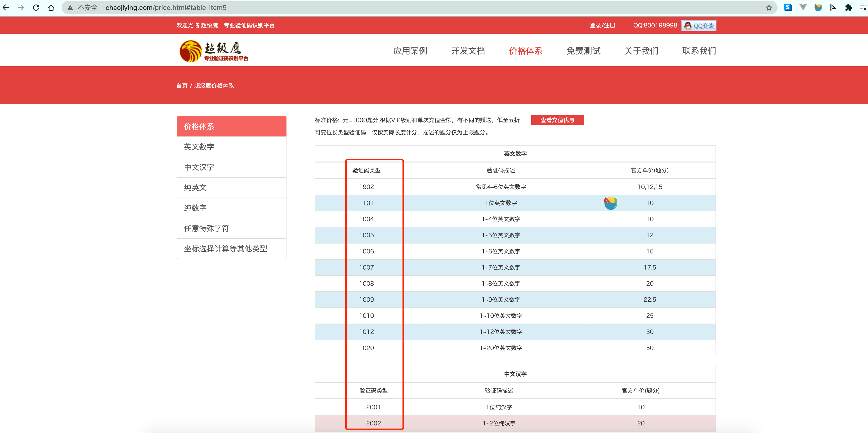The width and height of the screenshot is (868, 433).
Task: Open the 开发文档 navigation item
Action: coord(468,51)
